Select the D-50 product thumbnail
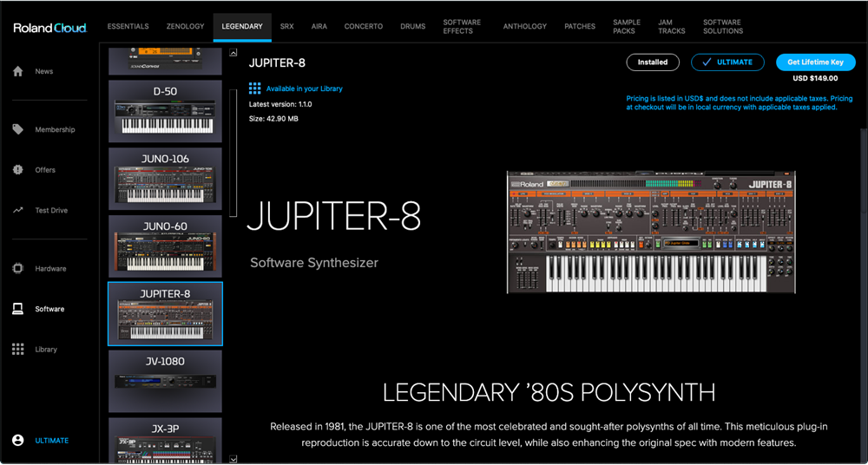The image size is (868, 465). [165, 111]
